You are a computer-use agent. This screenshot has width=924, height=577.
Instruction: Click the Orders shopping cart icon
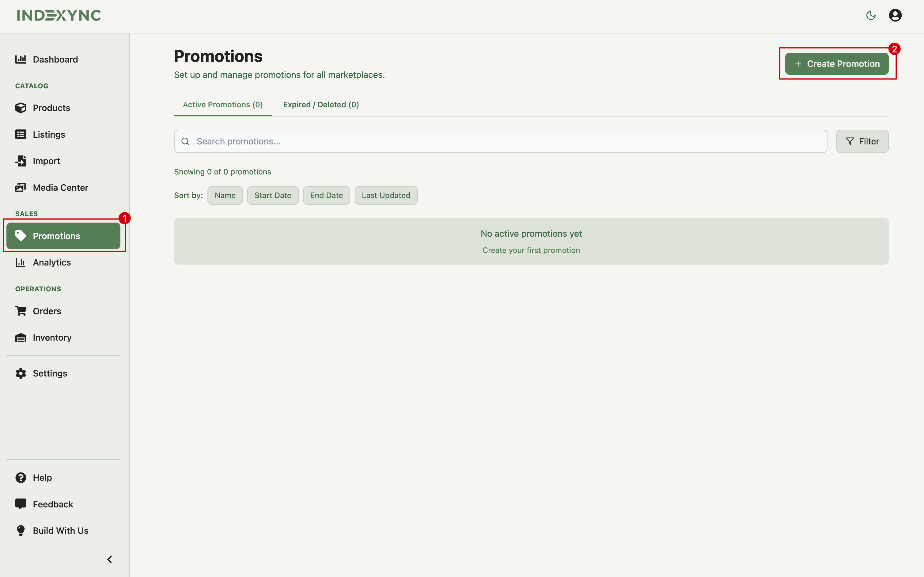[21, 311]
